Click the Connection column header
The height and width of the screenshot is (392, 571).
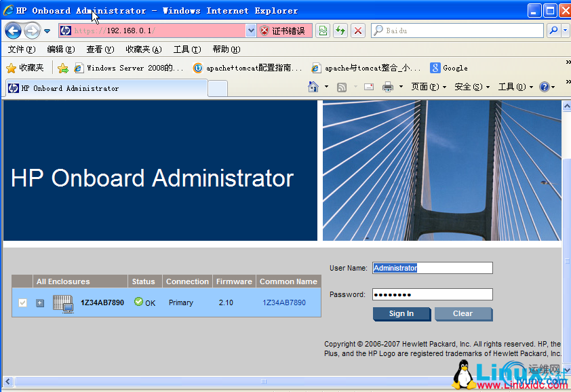(188, 281)
